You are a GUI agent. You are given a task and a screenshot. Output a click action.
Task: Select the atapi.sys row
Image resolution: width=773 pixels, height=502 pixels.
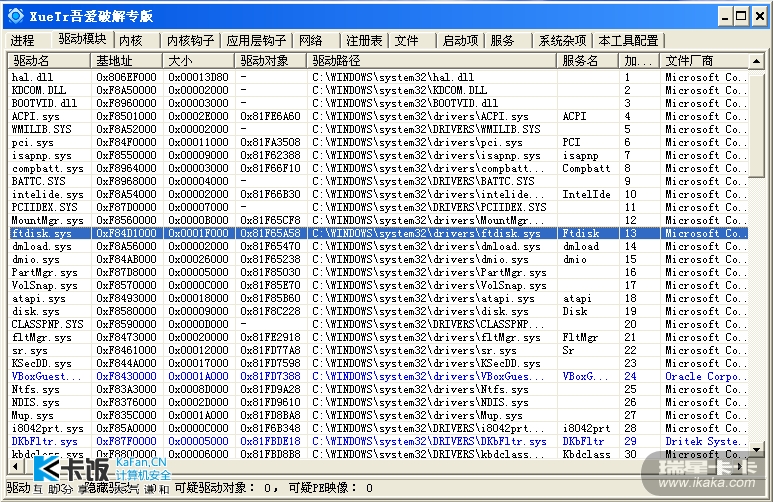[x=378, y=298]
